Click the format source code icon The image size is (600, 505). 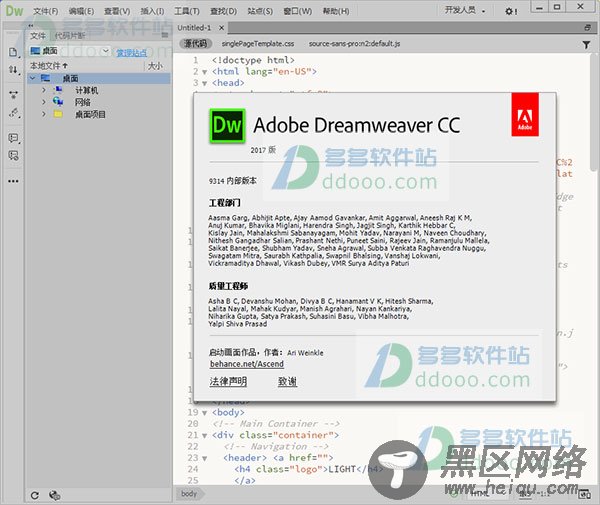[13, 113]
